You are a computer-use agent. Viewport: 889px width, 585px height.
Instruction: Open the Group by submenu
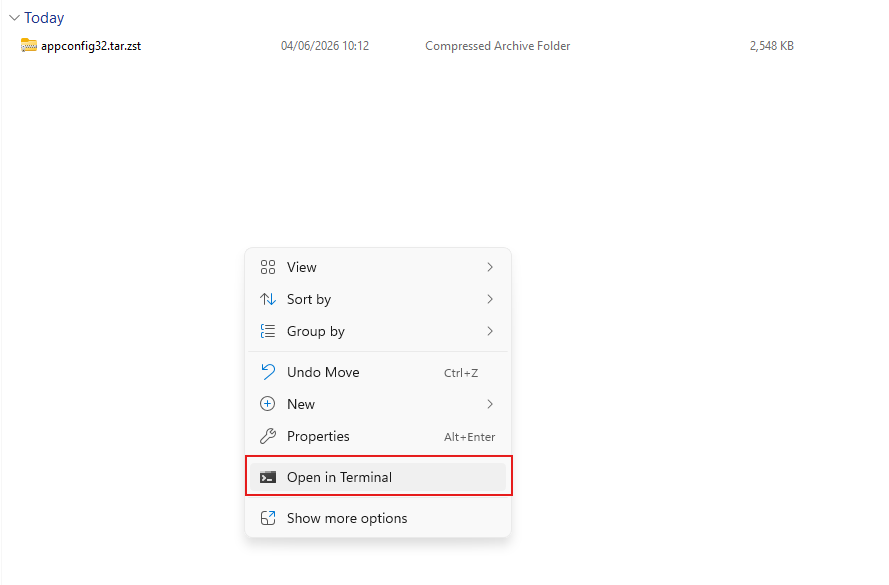pyautogui.click(x=378, y=331)
